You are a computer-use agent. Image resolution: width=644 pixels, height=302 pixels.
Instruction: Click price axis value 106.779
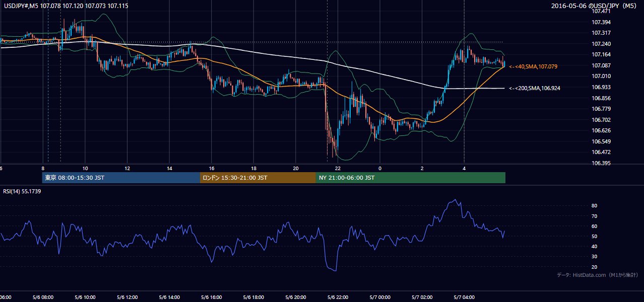(601, 109)
